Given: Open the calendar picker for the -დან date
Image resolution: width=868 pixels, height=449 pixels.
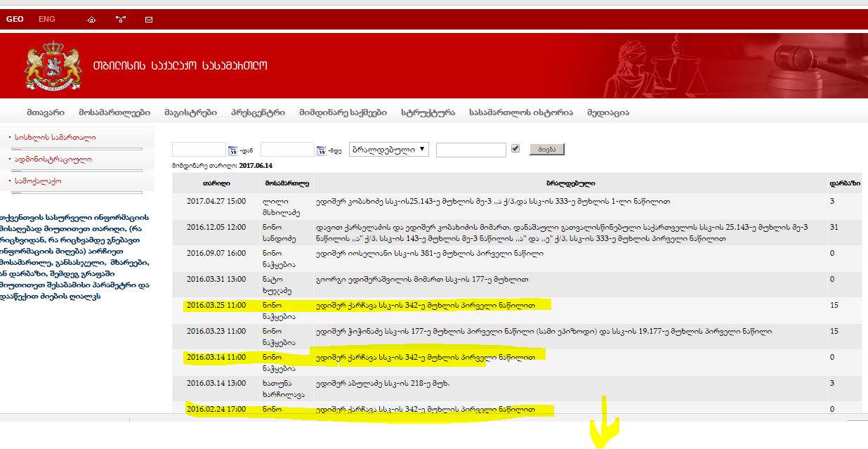Looking at the screenshot, I should click(x=233, y=150).
